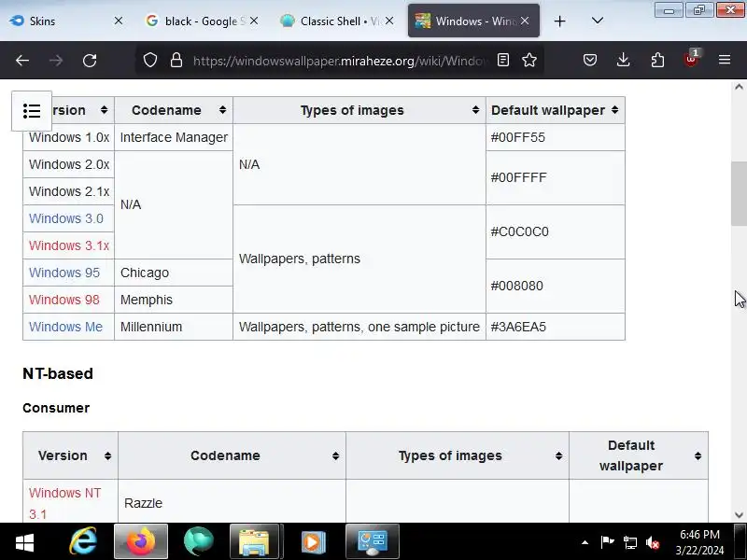Screen dimensions: 747x560
Task: Go back to the previous page
Action: [x=22, y=61]
